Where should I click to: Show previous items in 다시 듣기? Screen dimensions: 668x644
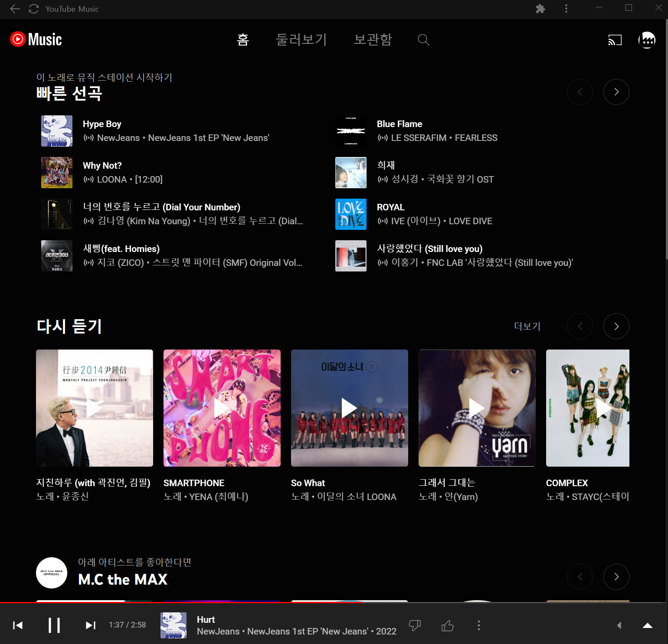point(580,326)
